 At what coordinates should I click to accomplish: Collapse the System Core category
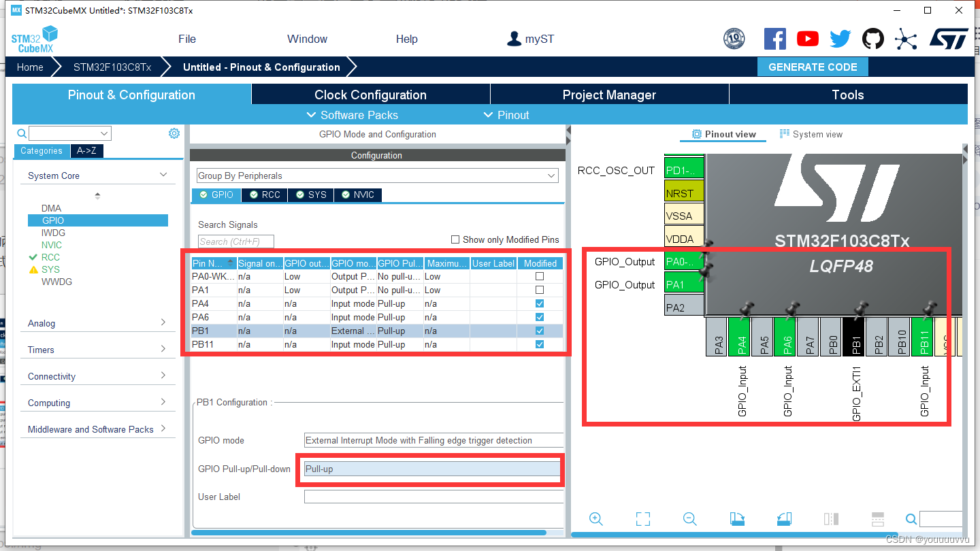(163, 175)
